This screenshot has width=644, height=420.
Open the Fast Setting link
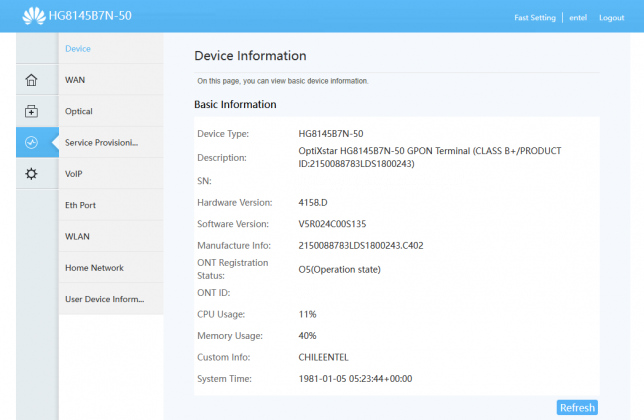point(535,18)
